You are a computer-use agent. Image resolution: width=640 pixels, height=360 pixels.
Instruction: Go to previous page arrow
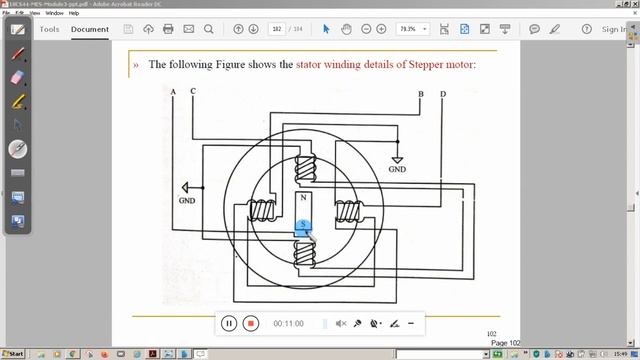(238, 29)
